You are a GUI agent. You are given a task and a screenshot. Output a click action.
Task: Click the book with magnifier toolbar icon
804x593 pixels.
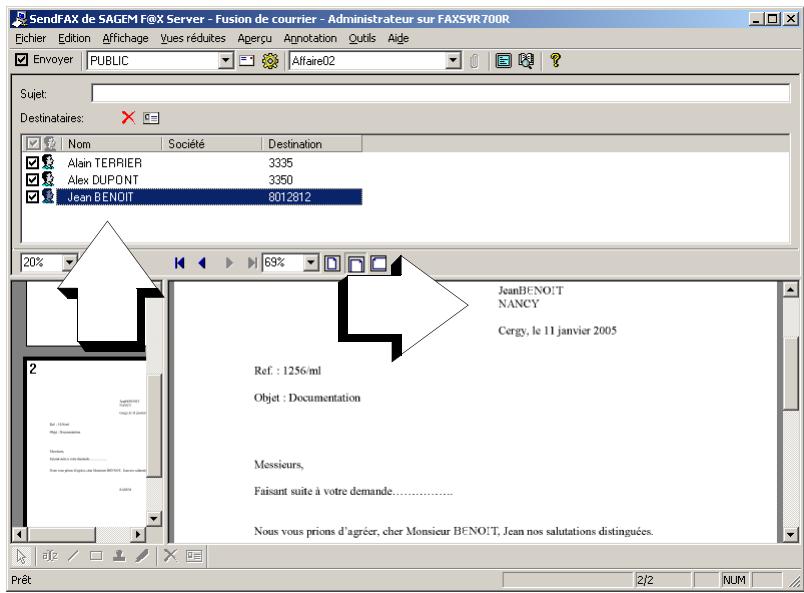pyautogui.click(x=526, y=61)
